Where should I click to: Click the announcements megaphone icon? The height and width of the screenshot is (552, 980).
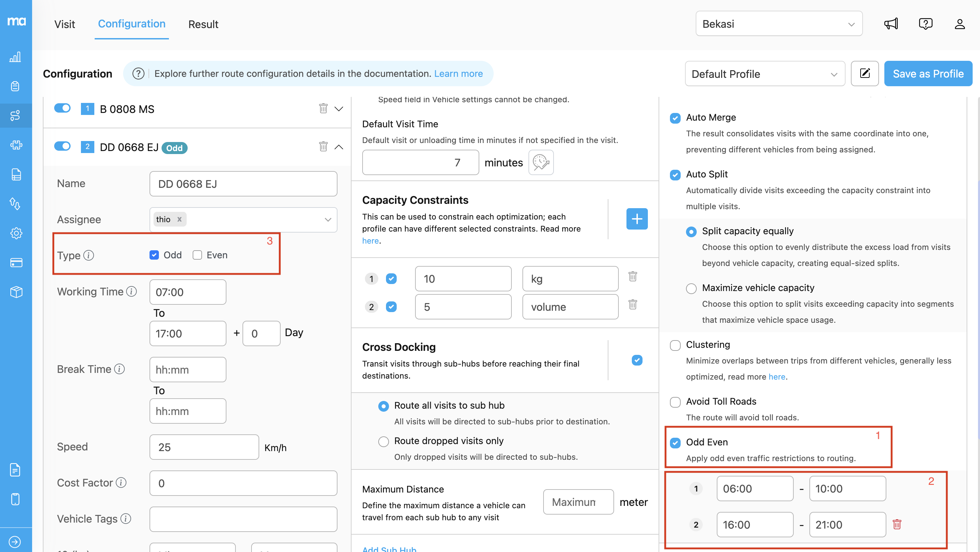[x=891, y=24]
